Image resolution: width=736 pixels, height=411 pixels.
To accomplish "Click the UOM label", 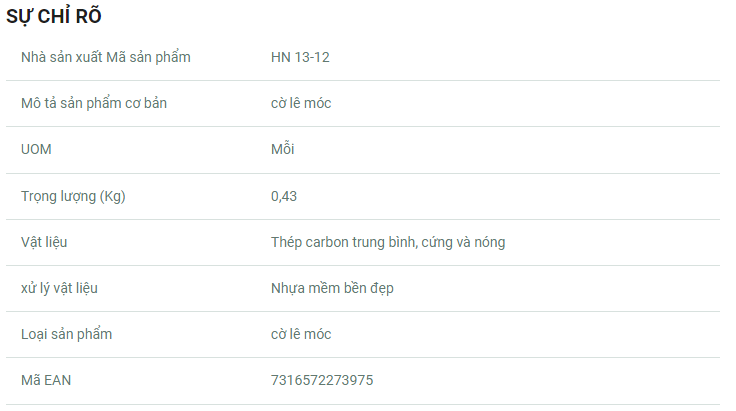I will pos(36,149).
